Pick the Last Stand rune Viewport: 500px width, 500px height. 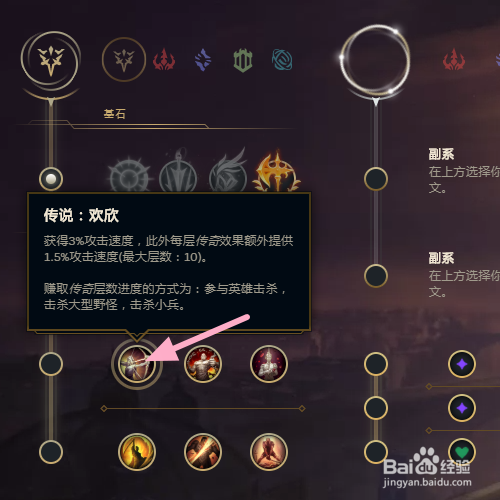pyautogui.click(x=269, y=452)
